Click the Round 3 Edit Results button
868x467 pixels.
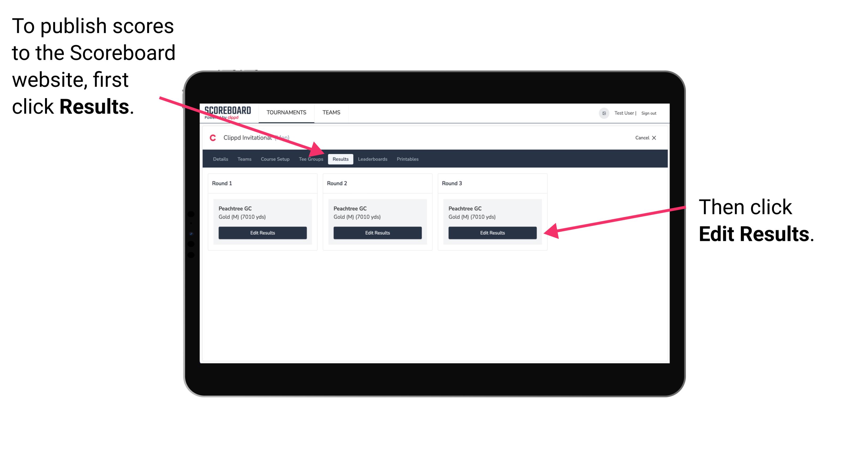coord(492,233)
